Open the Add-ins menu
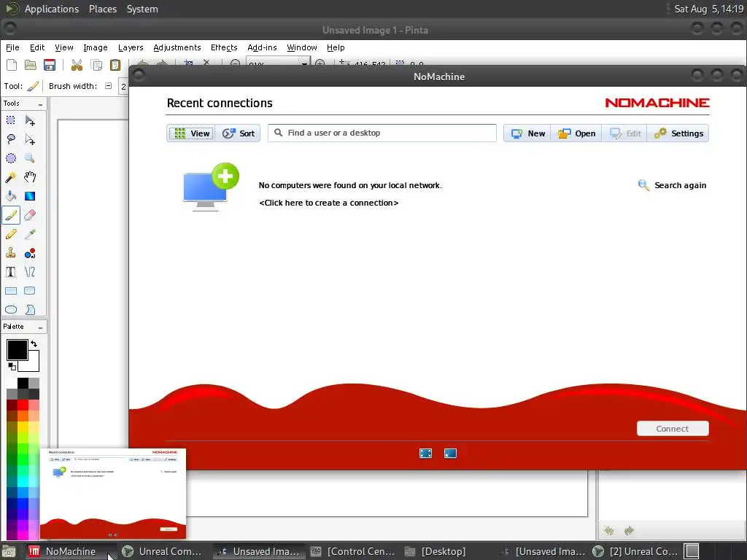 point(262,47)
